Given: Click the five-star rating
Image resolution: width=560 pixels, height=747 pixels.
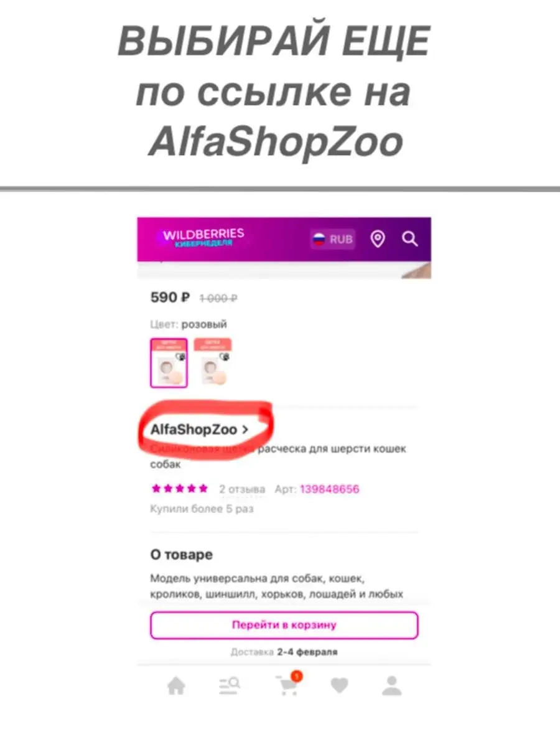Looking at the screenshot, I should tap(180, 489).
